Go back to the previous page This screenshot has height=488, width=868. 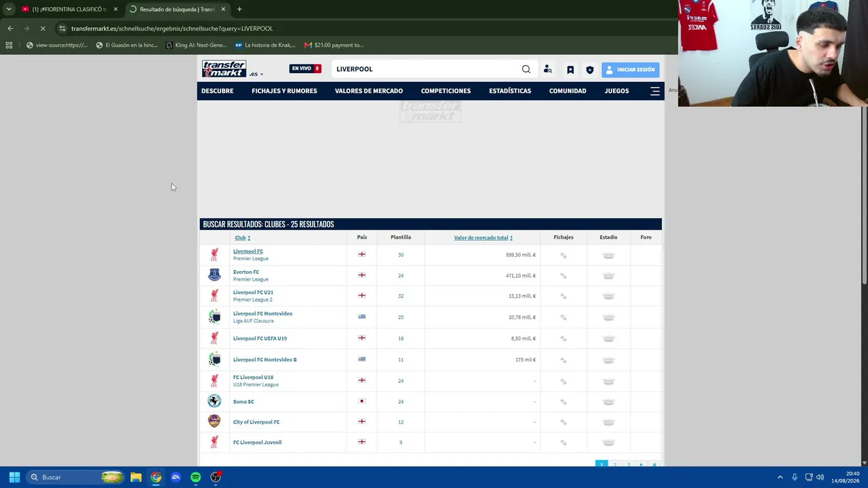click(10, 28)
